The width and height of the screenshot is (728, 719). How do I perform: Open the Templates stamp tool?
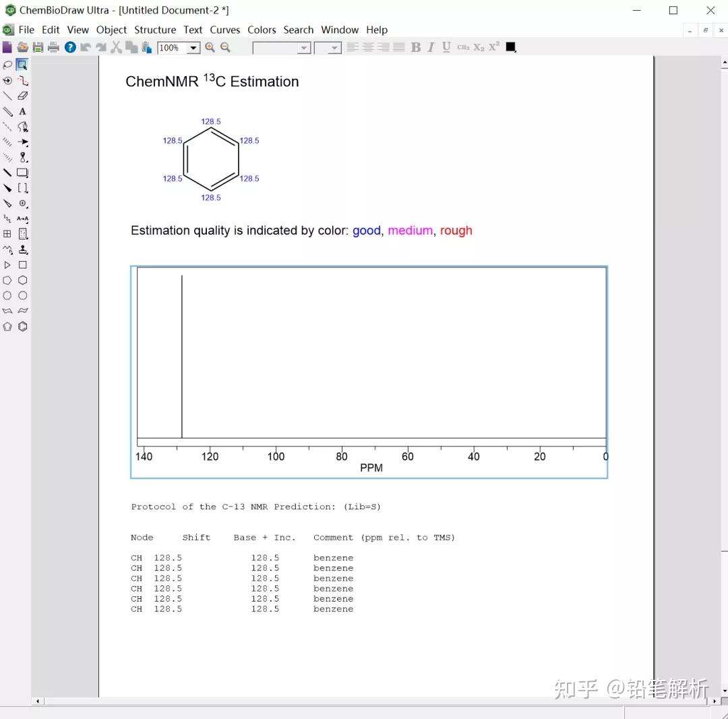point(22,250)
